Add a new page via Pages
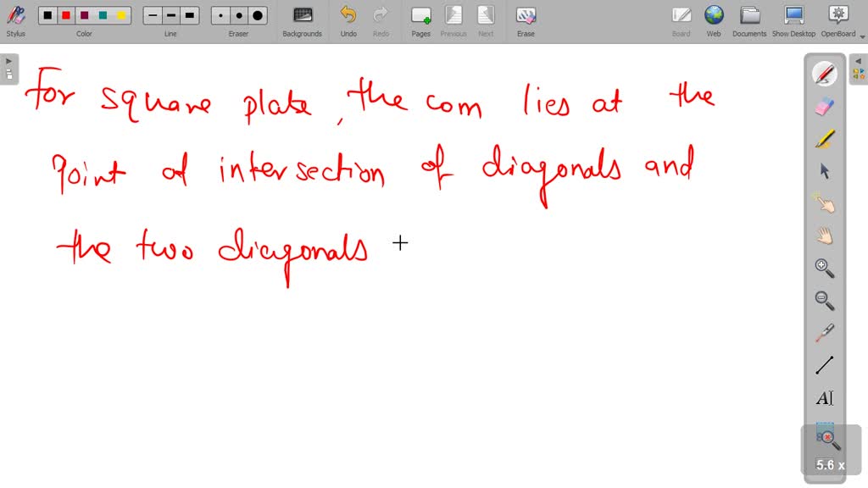 420,21
